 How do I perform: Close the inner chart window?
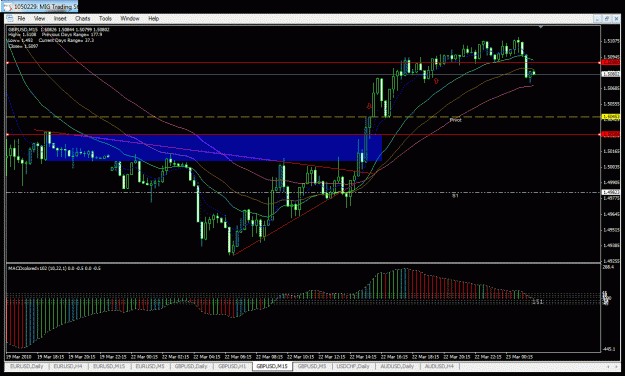pyautogui.click(x=616, y=18)
